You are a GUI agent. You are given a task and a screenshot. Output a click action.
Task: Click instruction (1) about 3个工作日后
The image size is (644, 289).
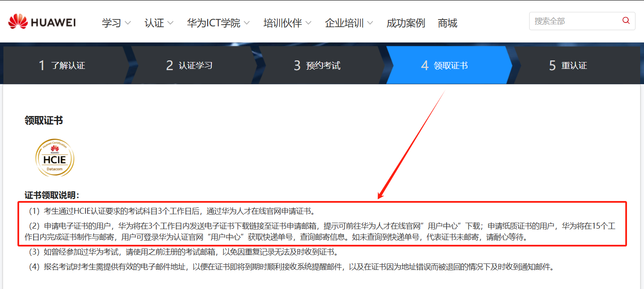coord(172,211)
